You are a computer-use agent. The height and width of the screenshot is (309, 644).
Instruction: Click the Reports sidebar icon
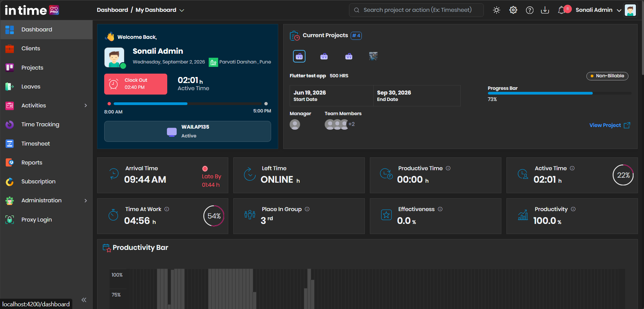click(x=10, y=162)
